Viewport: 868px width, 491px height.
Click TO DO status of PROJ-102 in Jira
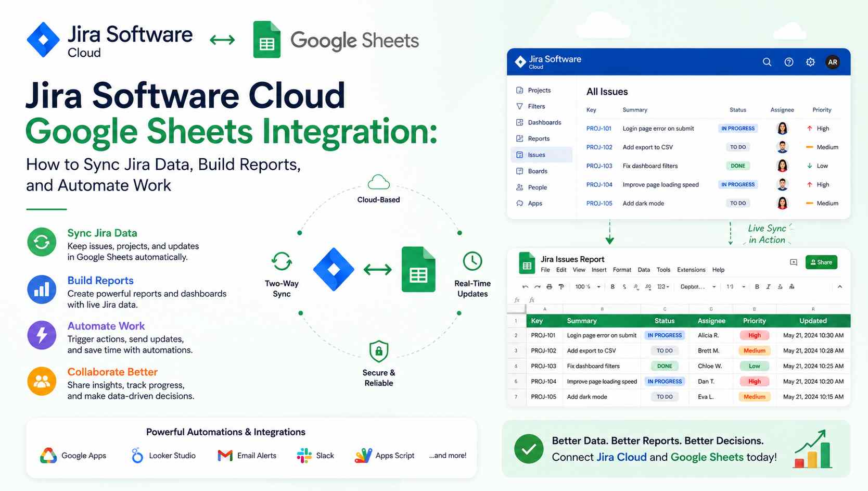click(738, 147)
